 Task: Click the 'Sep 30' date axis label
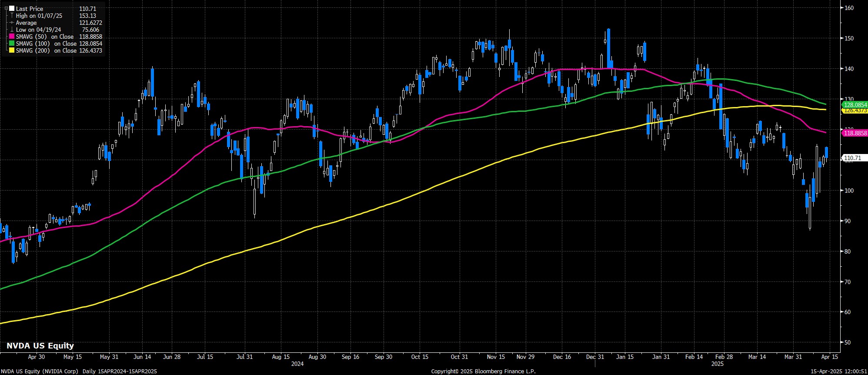click(383, 357)
